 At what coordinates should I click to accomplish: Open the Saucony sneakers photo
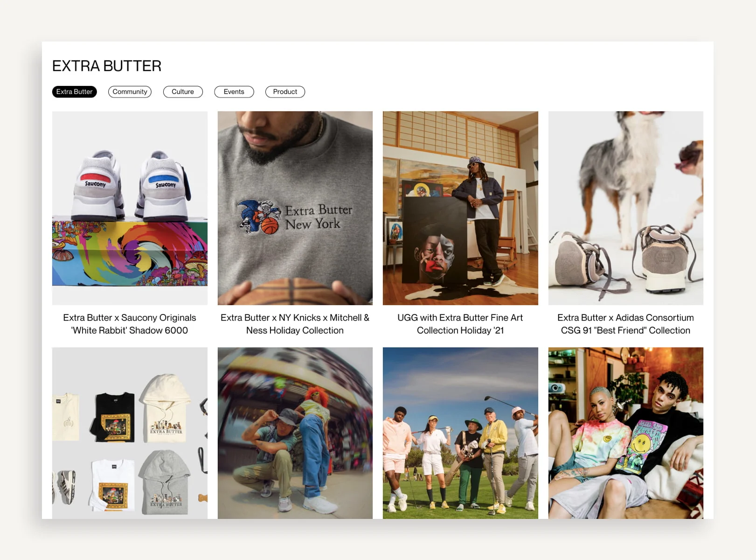[130, 208]
